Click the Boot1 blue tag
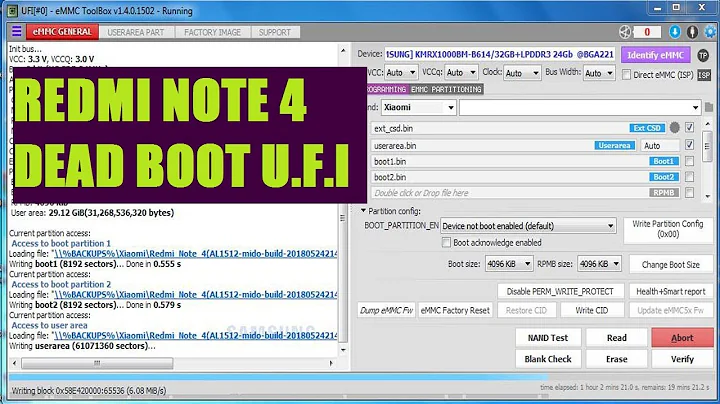Image resolution: width=720 pixels, height=404 pixels. tap(664, 161)
